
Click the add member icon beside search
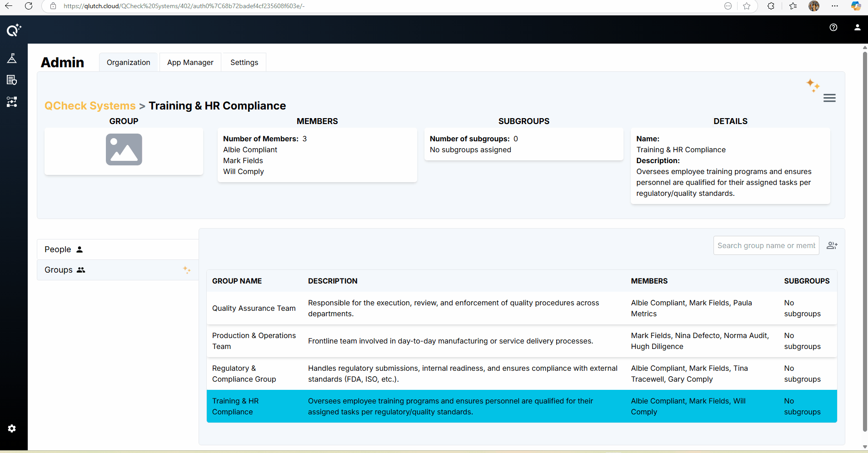pyautogui.click(x=832, y=245)
